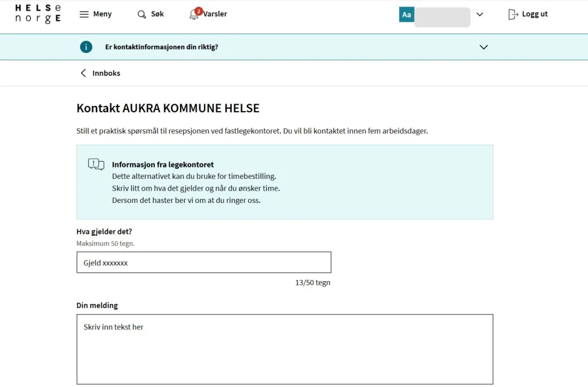Return to Innboks via the text link

point(106,73)
